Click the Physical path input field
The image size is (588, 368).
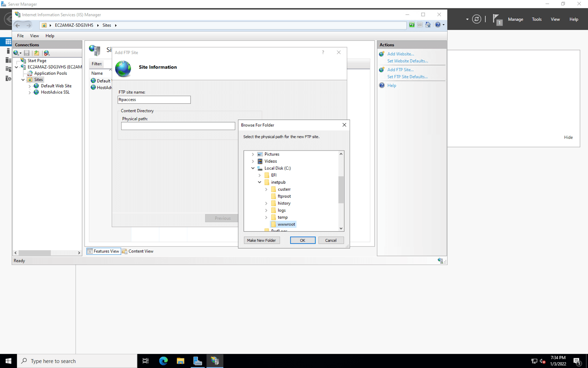[178, 126]
